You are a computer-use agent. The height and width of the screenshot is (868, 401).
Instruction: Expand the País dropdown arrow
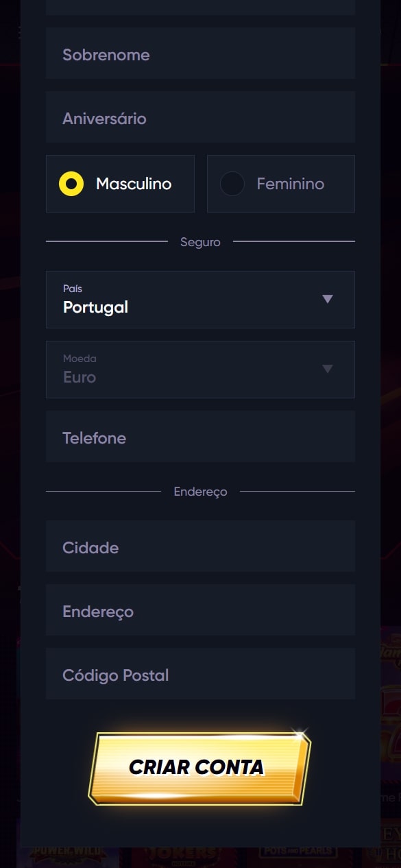click(x=328, y=299)
